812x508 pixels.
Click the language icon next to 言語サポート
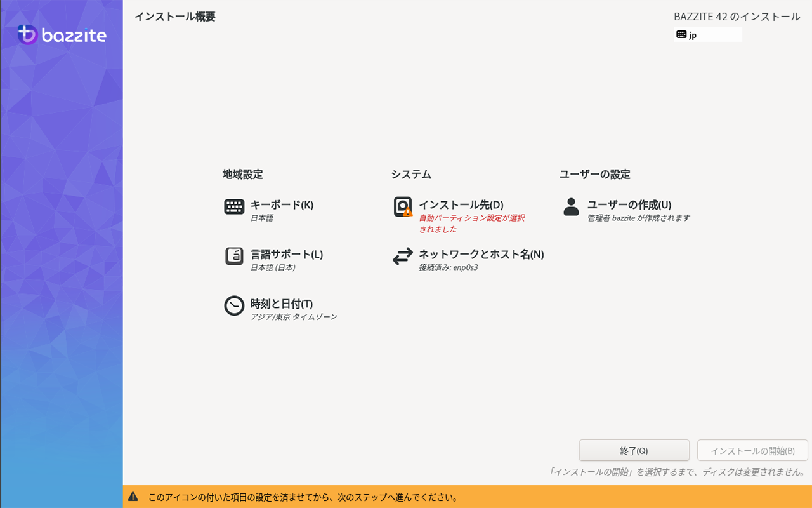click(x=233, y=256)
